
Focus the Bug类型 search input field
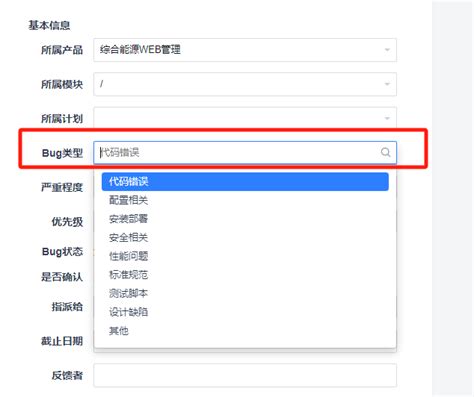pyautogui.click(x=245, y=152)
